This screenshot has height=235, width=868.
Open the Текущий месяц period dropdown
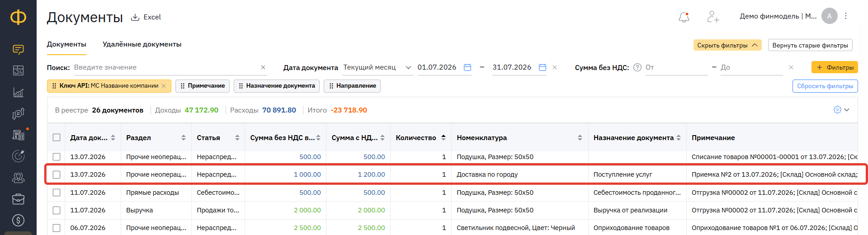377,67
